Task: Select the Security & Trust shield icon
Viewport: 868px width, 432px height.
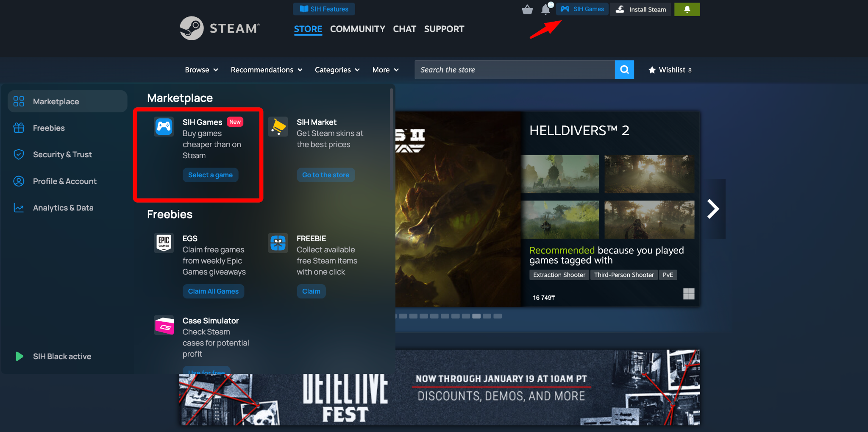Action: 19,154
